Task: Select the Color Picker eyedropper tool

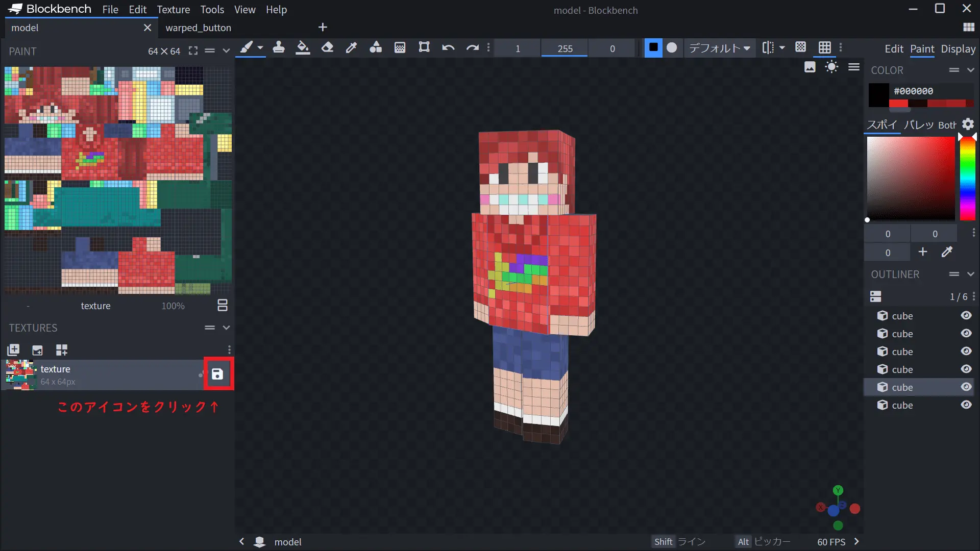Action: point(351,48)
